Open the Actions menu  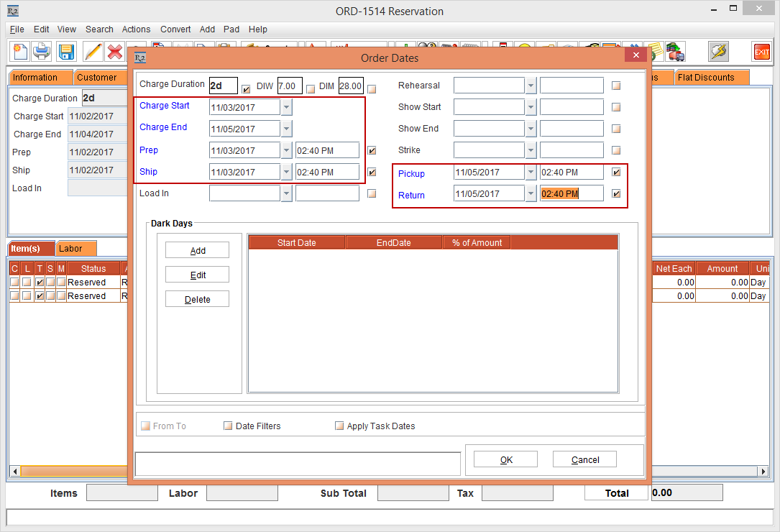tap(136, 29)
